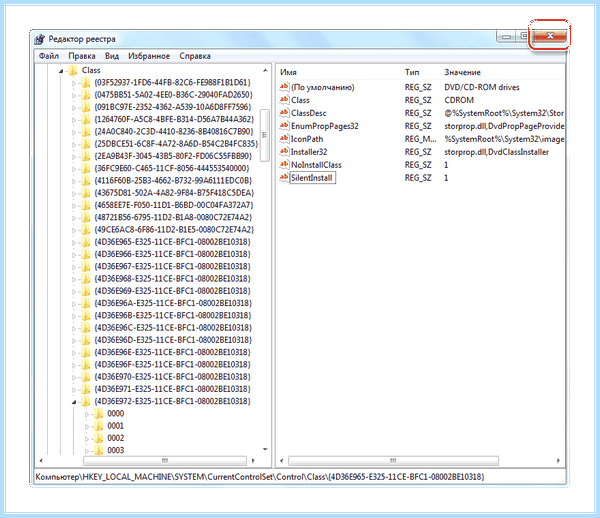Image resolution: width=600 pixels, height=518 pixels.
Task: Select key {4D36E967-E325-11CE-BFC1-08002BE10318}
Action: pos(172,266)
